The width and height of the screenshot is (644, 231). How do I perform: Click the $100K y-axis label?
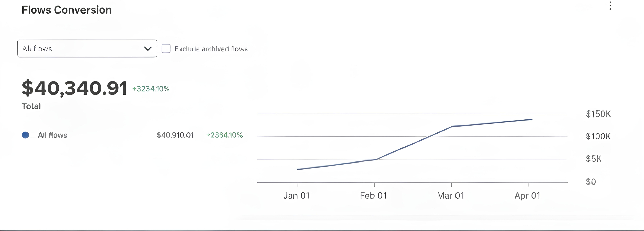(598, 136)
